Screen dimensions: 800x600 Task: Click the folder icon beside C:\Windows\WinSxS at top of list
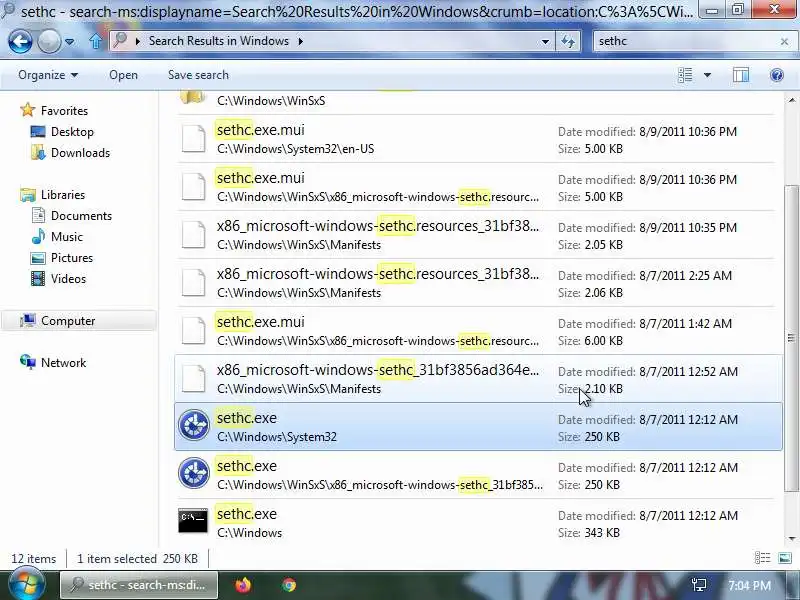click(x=193, y=97)
